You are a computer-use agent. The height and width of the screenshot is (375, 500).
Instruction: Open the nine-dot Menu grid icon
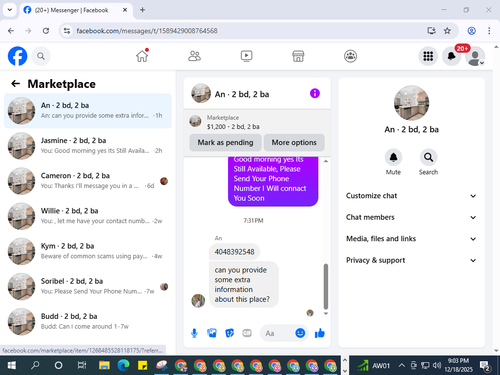[x=428, y=56]
